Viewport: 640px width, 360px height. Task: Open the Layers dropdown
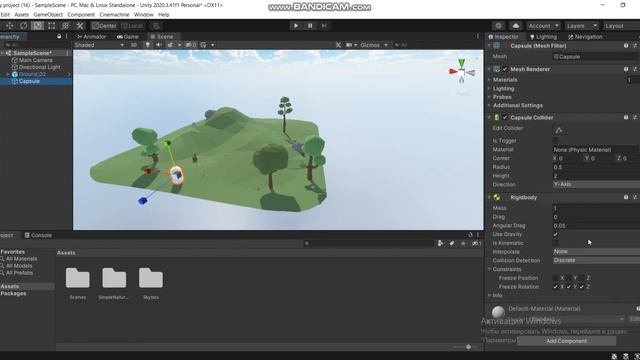[x=582, y=26]
